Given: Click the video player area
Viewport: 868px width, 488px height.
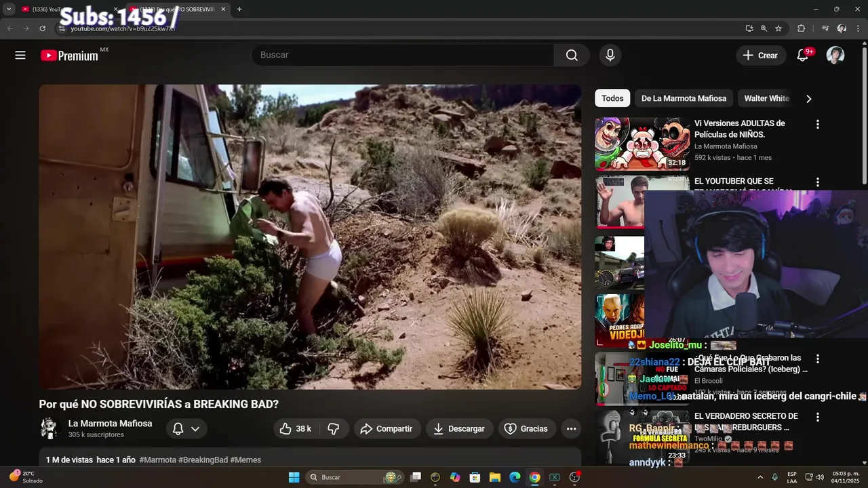Looking at the screenshot, I should point(310,237).
